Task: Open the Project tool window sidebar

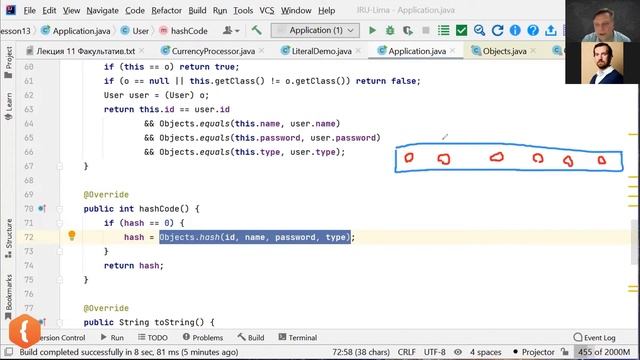Action: (8, 62)
